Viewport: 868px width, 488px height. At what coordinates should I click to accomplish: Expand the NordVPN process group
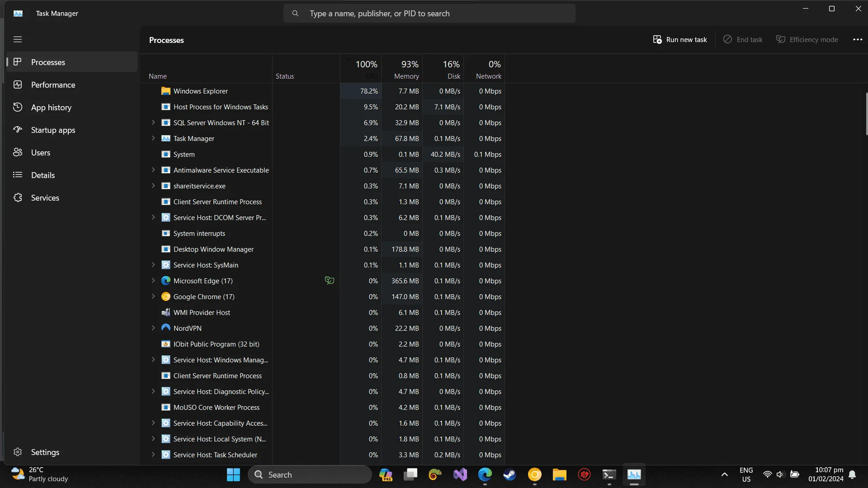[153, 328]
